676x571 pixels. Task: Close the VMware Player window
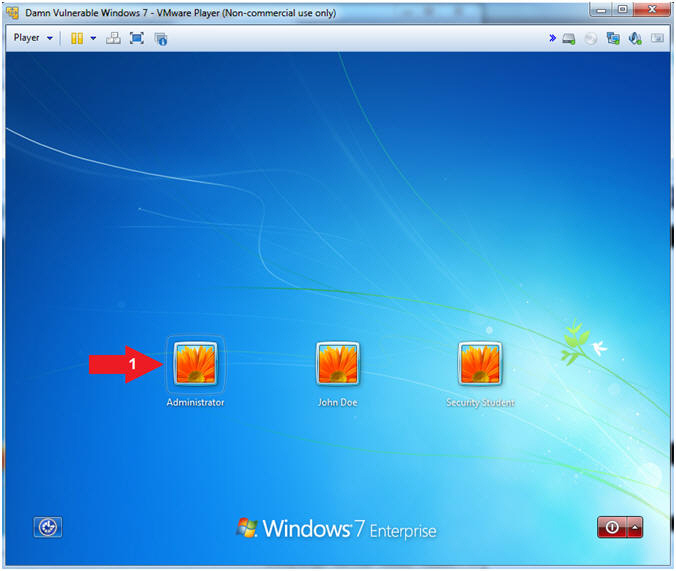coord(652,9)
